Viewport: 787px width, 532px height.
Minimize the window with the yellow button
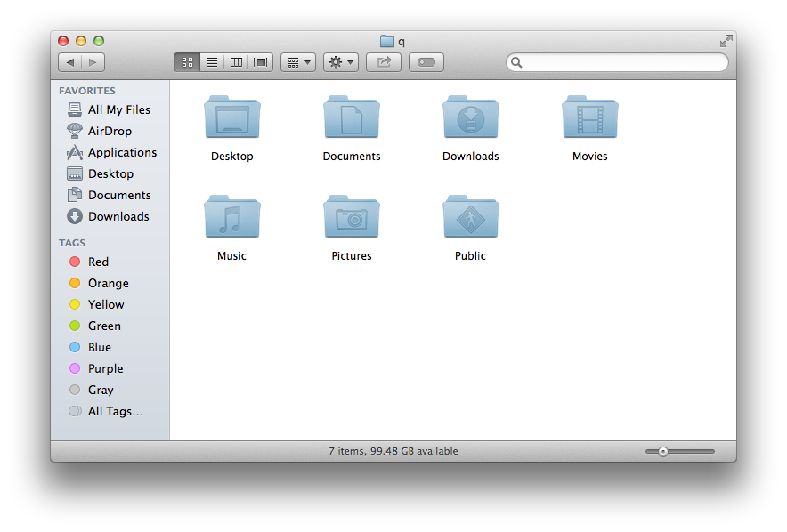[x=81, y=41]
